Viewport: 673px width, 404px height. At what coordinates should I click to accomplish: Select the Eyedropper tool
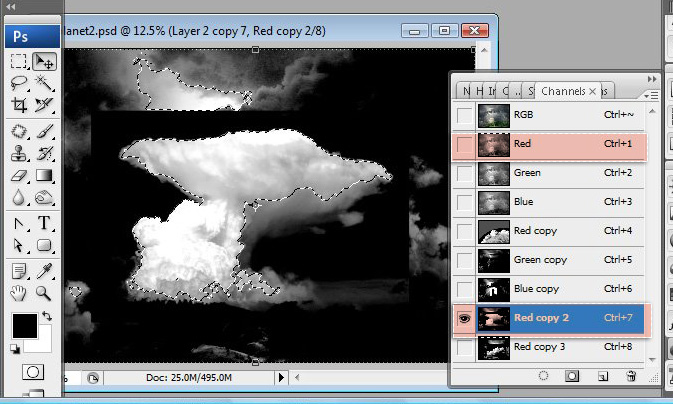(44, 271)
